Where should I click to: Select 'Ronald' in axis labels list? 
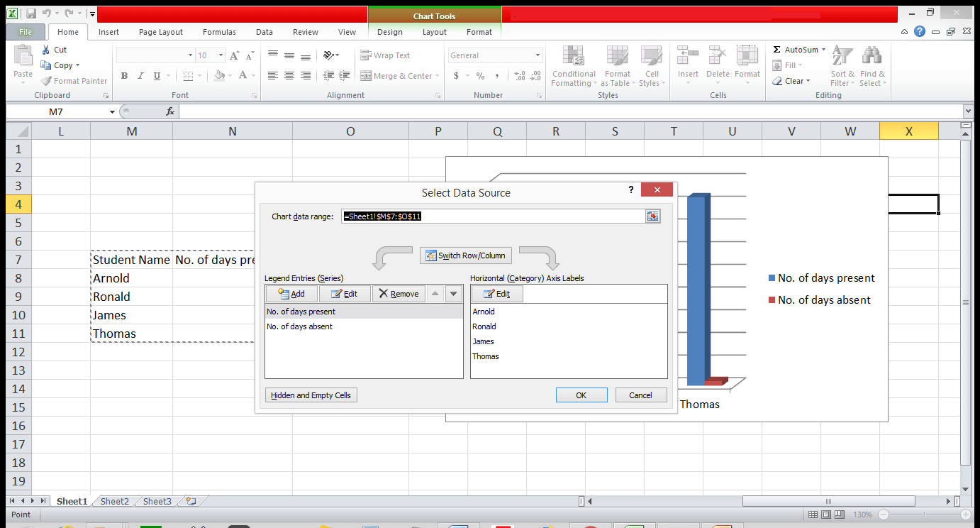point(569,326)
